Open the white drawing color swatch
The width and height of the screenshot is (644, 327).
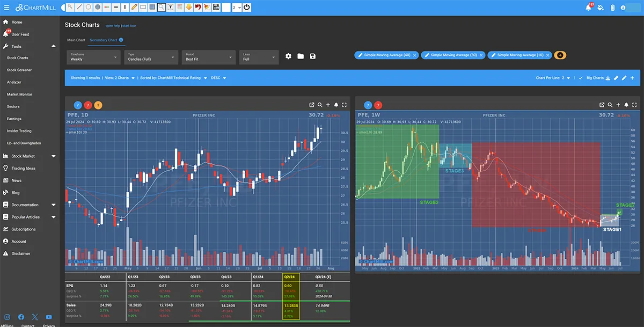(226, 7)
